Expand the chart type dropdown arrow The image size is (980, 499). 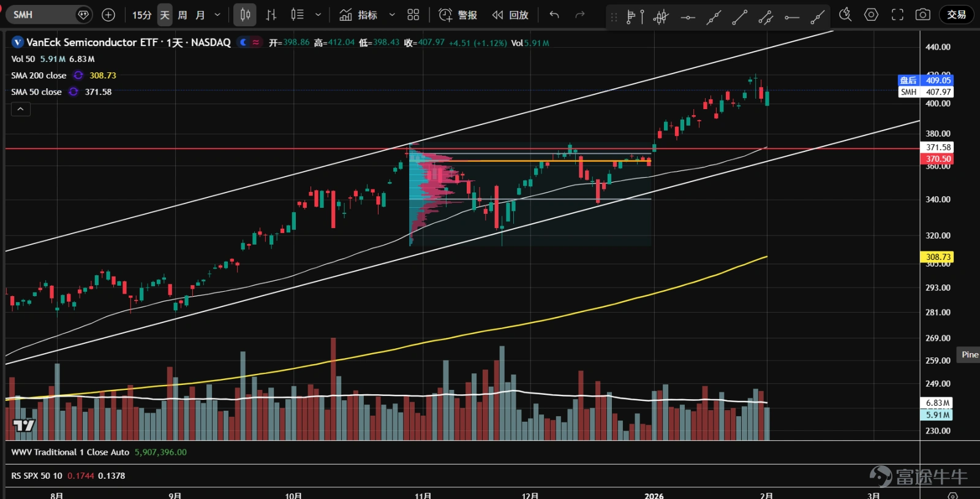coord(318,15)
